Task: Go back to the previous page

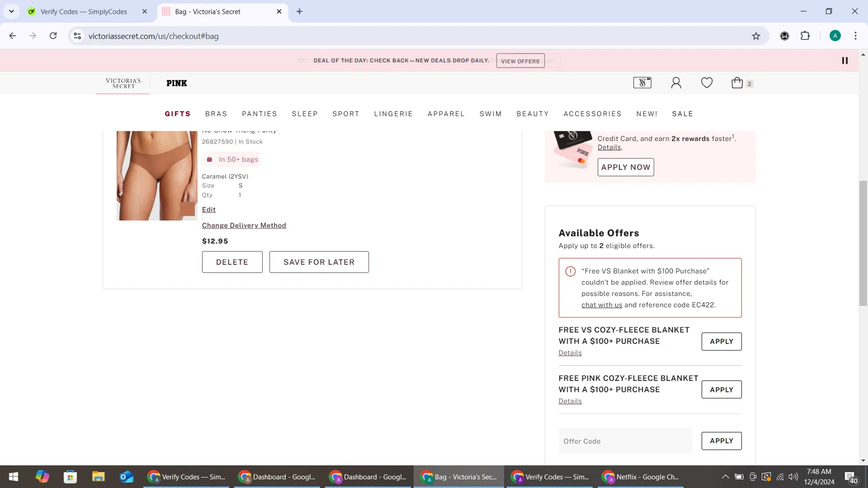Action: [13, 36]
